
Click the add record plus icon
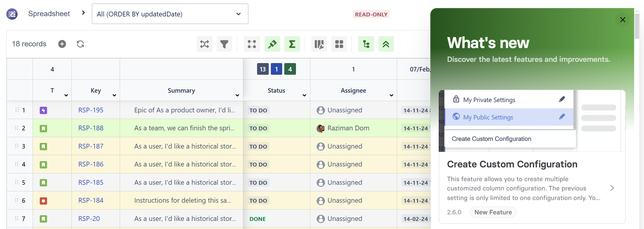[62, 44]
